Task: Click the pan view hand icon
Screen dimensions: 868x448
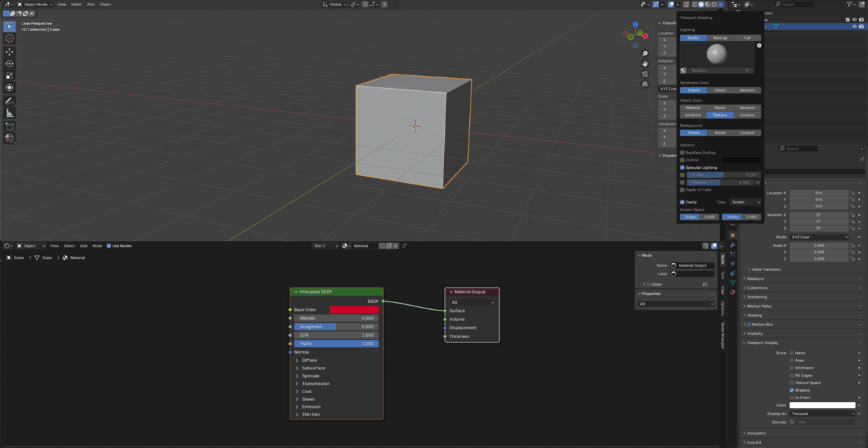Action: pos(645,64)
